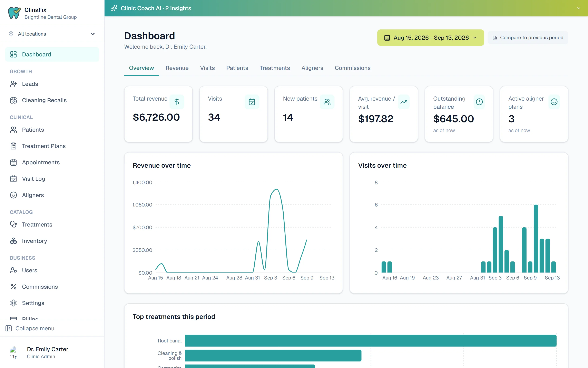Click the Patients people icon in sidebar
The width and height of the screenshot is (588, 368).
[13, 130]
